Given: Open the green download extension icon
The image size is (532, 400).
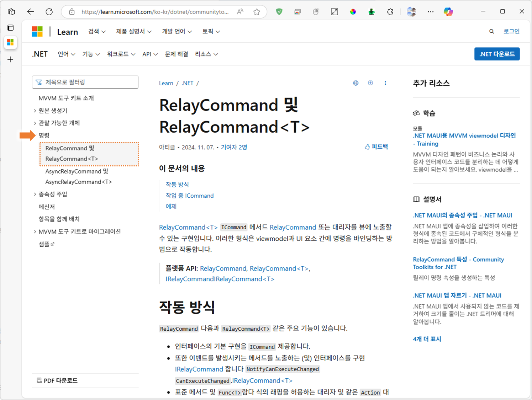Looking at the screenshot, I should point(372,12).
